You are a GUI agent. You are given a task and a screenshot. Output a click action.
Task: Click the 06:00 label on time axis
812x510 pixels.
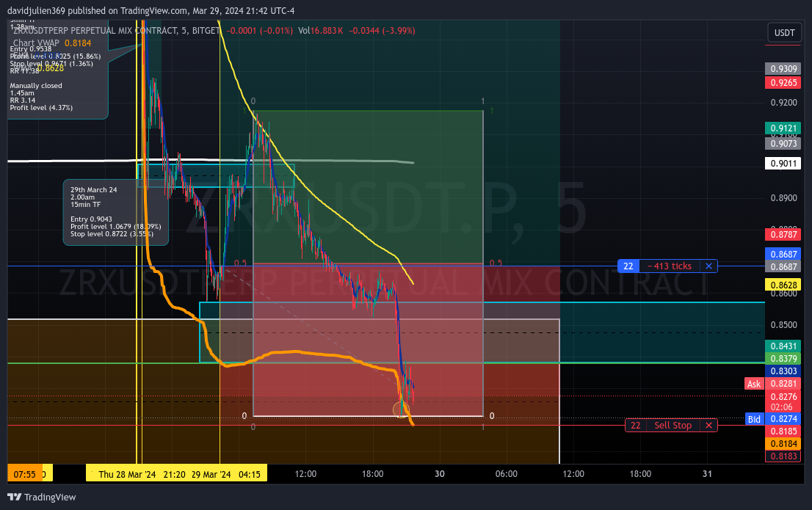[x=507, y=474]
